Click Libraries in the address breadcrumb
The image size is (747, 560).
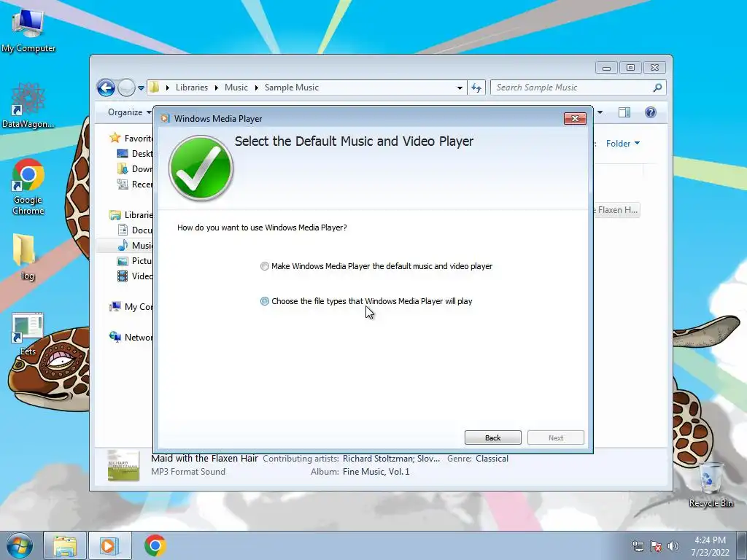point(192,87)
